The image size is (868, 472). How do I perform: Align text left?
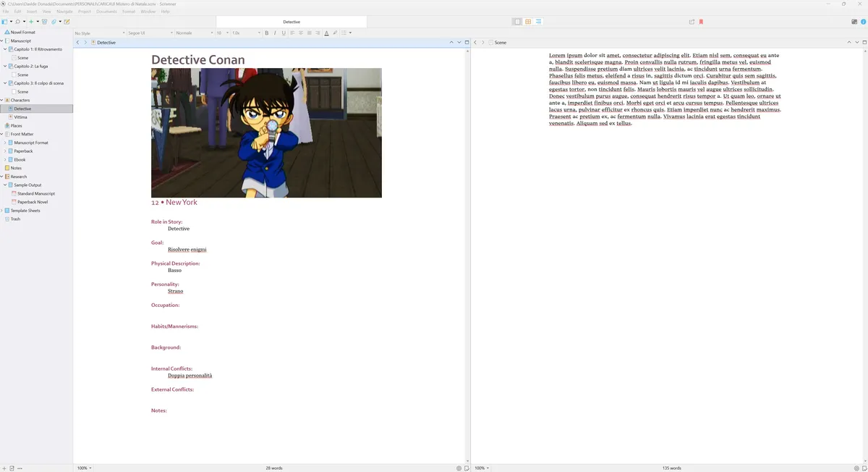point(292,33)
